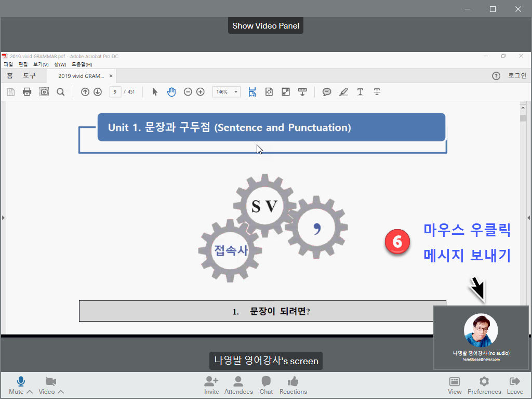Click the Show Video Panel button
532x399 pixels.
coord(265,25)
